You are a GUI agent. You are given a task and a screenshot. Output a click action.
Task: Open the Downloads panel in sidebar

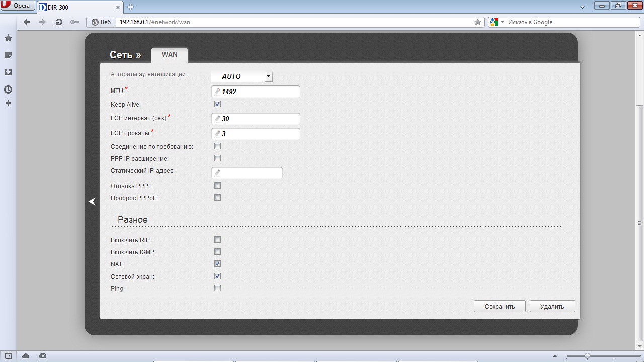pyautogui.click(x=8, y=72)
